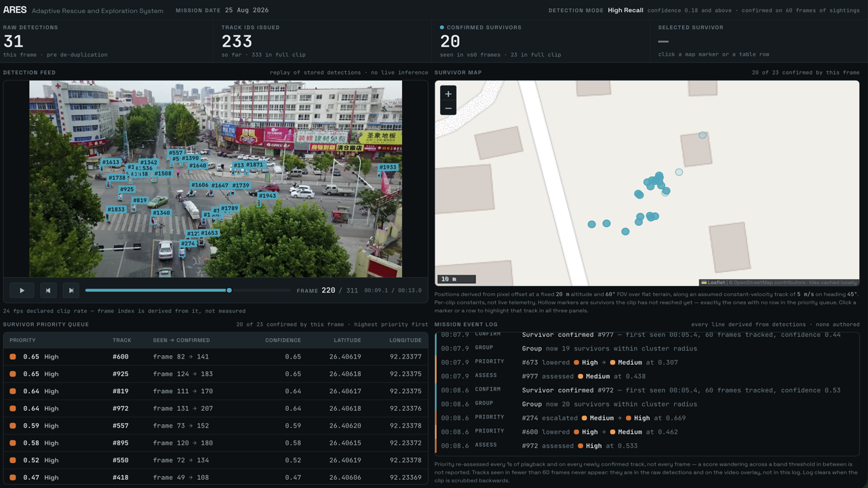Click the CONFIDENCE column header
The width and height of the screenshot is (868, 488).
(283, 340)
